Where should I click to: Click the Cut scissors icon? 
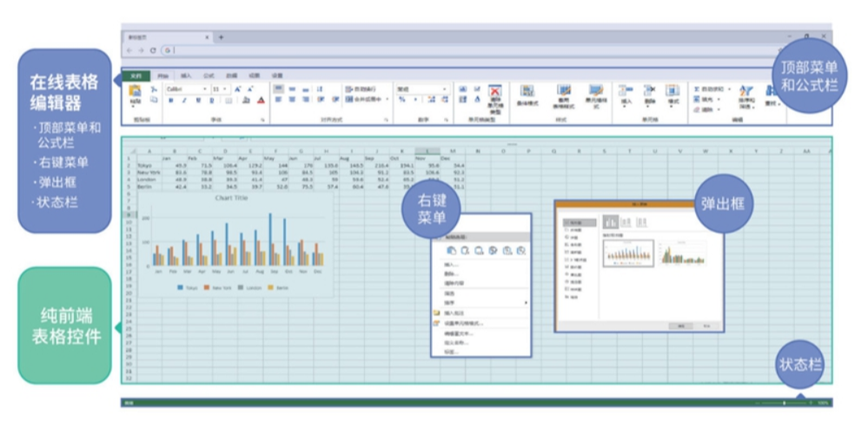154,89
